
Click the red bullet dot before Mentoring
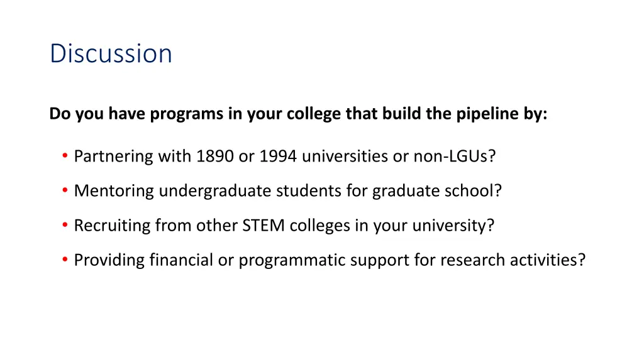pyautogui.click(x=65, y=190)
